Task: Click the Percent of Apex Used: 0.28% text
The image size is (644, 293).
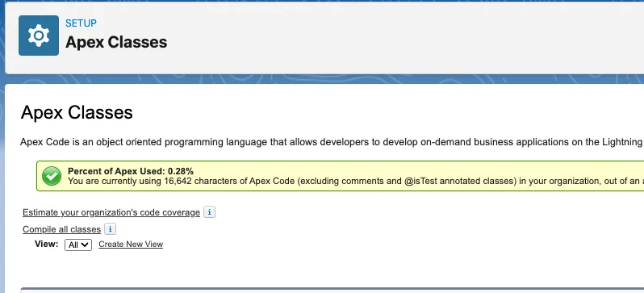Action: 131,171
